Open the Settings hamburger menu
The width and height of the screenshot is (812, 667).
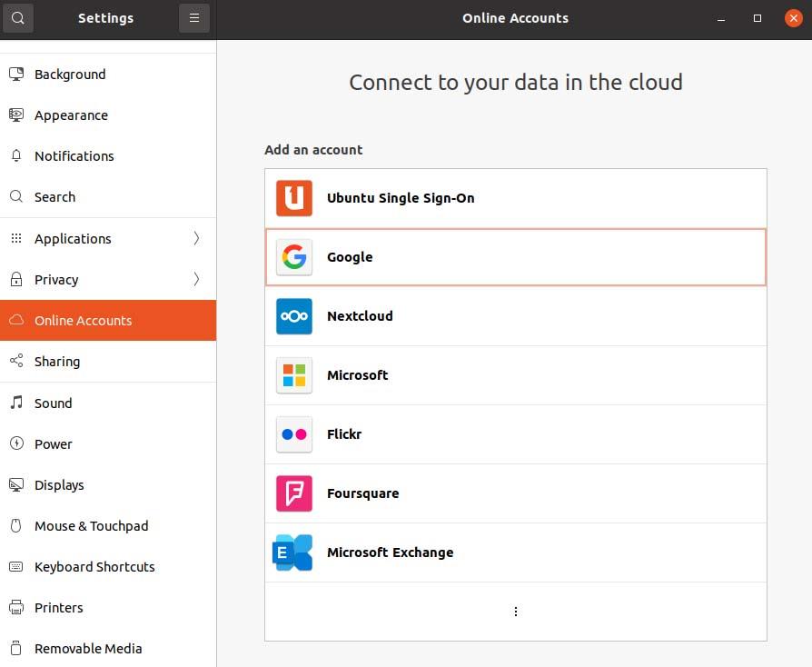(x=194, y=18)
